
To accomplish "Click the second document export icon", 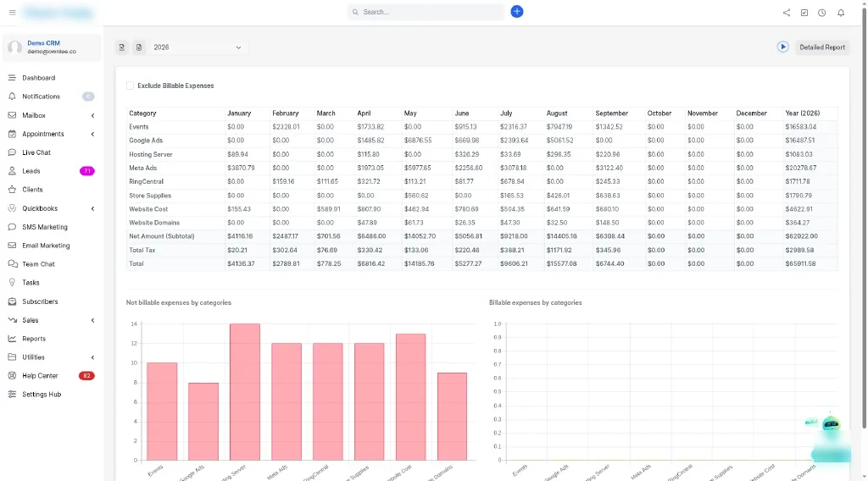I will [x=139, y=47].
